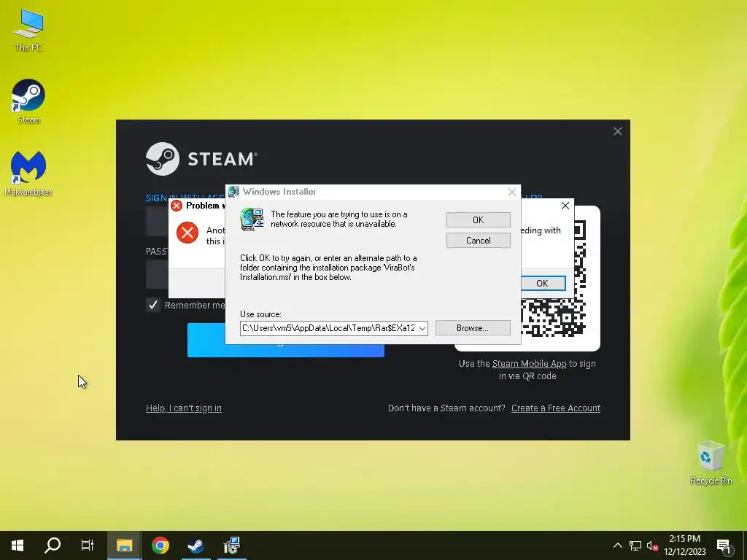Screen dimensions: 747x560
Task: Open the Windows Start menu
Action: tap(18, 545)
